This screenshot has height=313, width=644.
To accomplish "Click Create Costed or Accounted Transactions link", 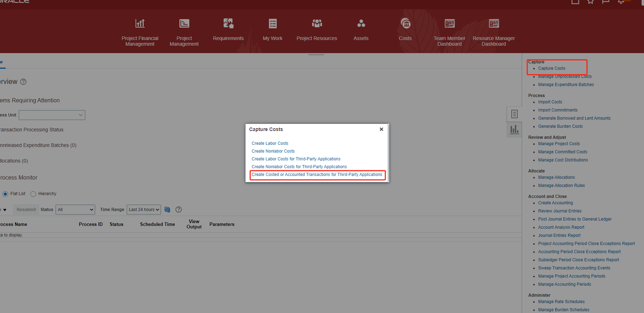I will pos(317,175).
